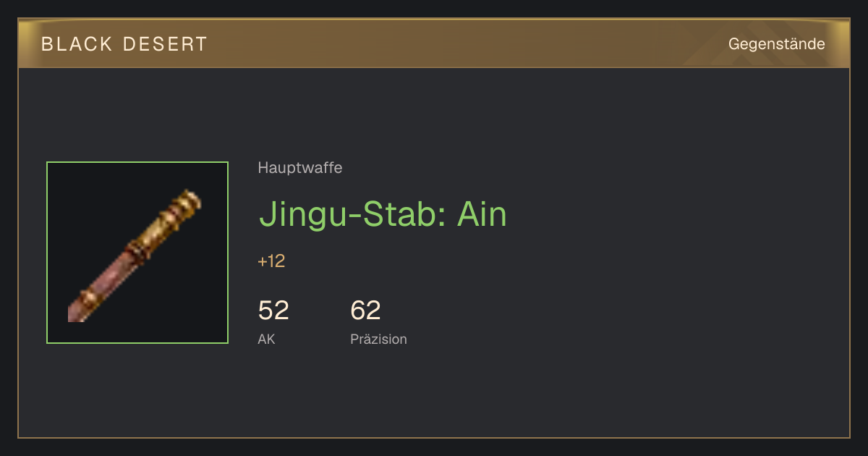This screenshot has height=456, width=868.
Task: Click the center of the golden header banner
Action: [x=434, y=43]
